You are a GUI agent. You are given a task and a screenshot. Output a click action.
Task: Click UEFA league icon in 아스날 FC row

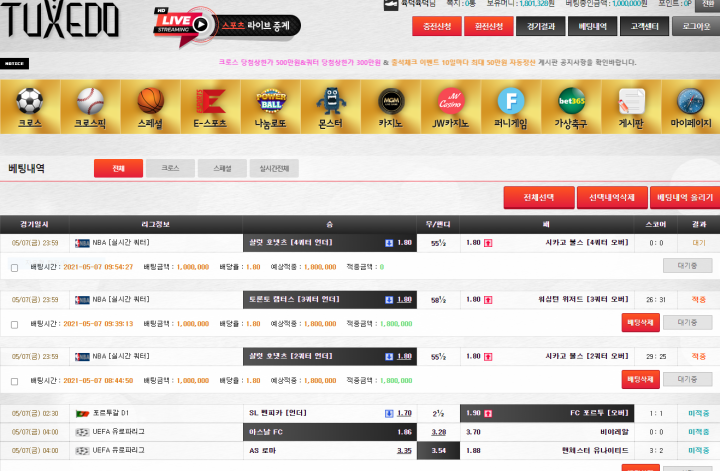(82, 432)
